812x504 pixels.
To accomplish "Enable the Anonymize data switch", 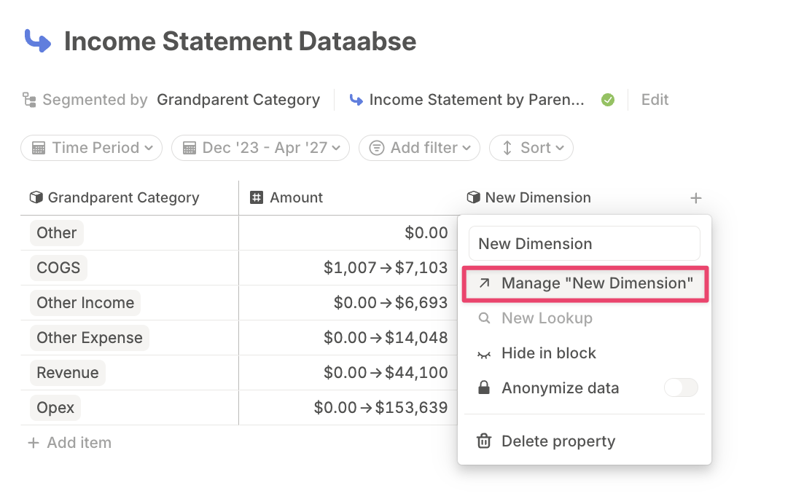I will (681, 388).
